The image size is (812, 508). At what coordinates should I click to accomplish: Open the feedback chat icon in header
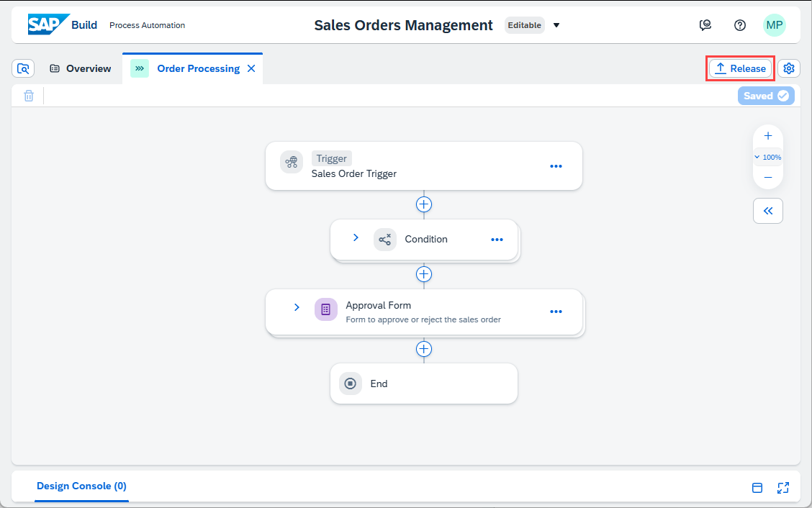click(705, 25)
